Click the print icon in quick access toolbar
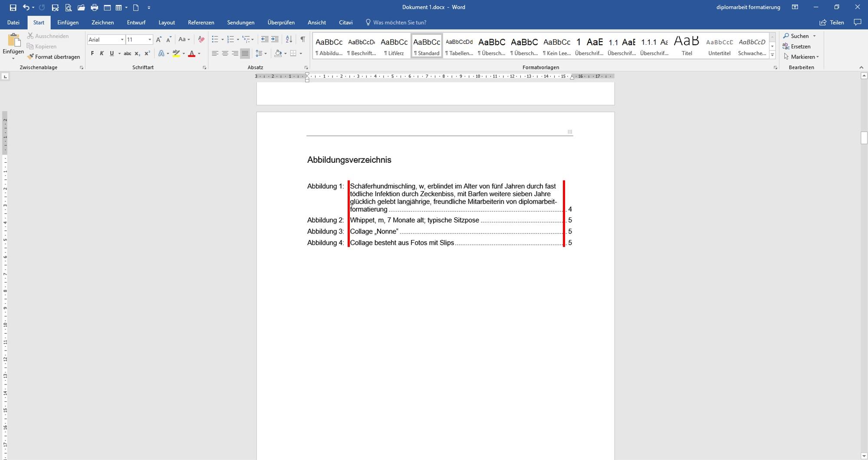 [94, 7]
